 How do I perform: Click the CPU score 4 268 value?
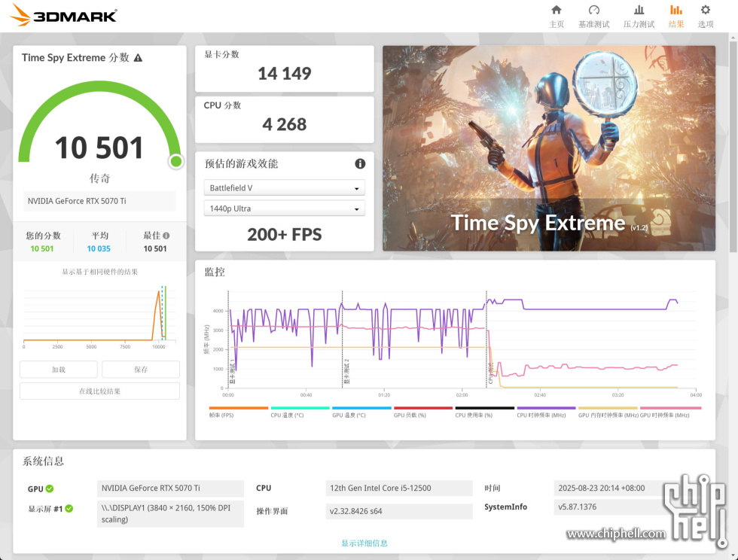pyautogui.click(x=285, y=125)
